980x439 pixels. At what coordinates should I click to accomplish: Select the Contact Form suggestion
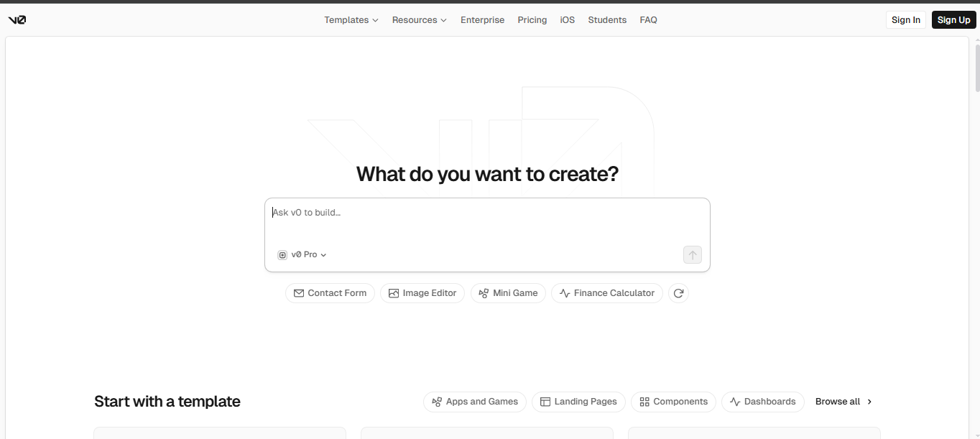pyautogui.click(x=330, y=292)
